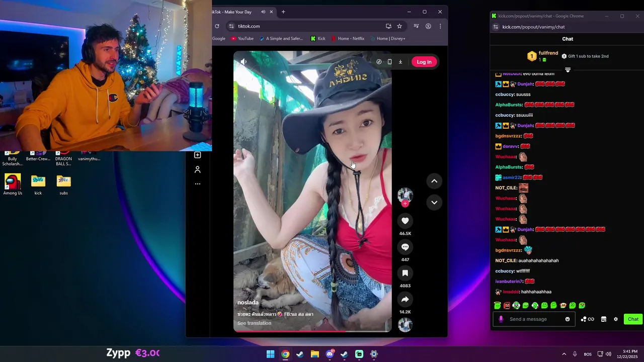644x362 pixels.
Task: Open the More three-dots in the TikTok sidebar
Action: 198,184
